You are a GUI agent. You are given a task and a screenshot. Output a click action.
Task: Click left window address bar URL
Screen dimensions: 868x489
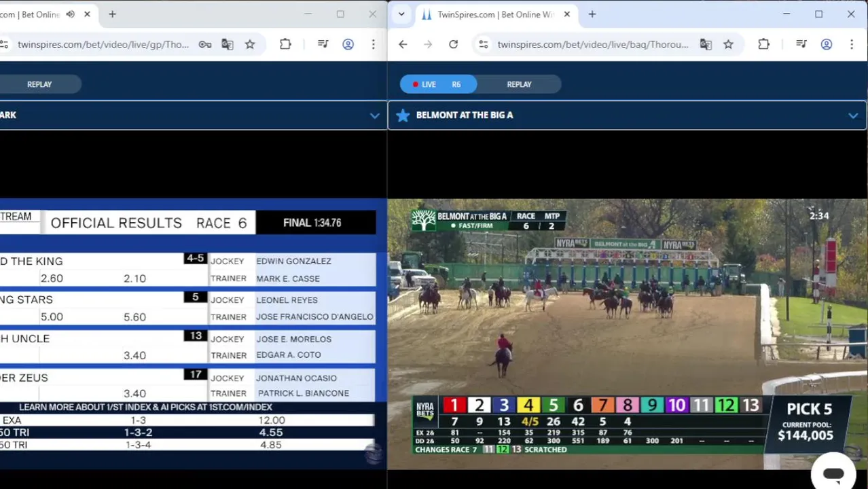pyautogui.click(x=103, y=45)
